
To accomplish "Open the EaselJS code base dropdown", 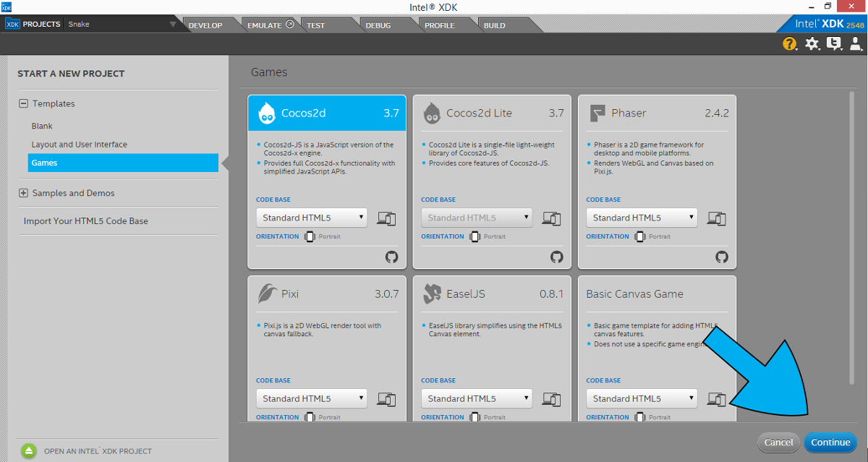I will [477, 398].
